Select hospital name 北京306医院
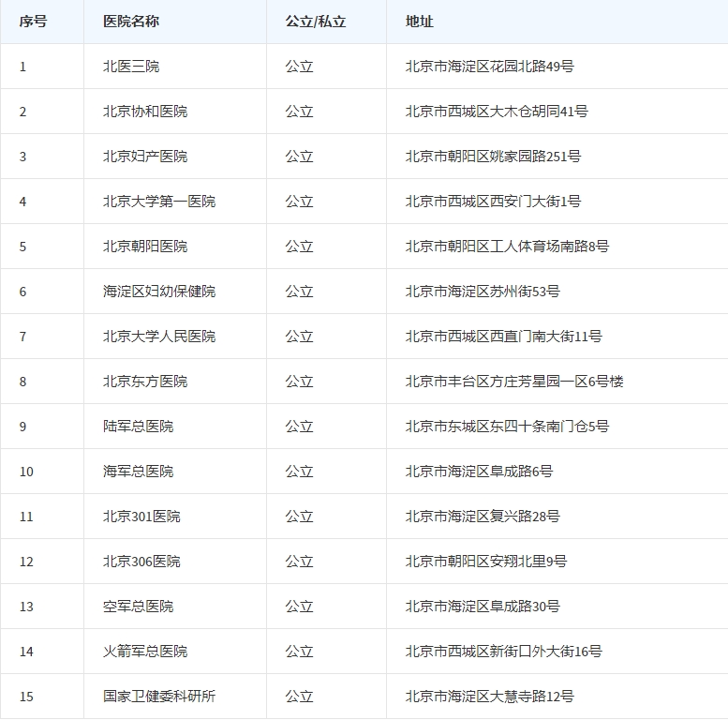This screenshot has width=728, height=720. (x=141, y=562)
